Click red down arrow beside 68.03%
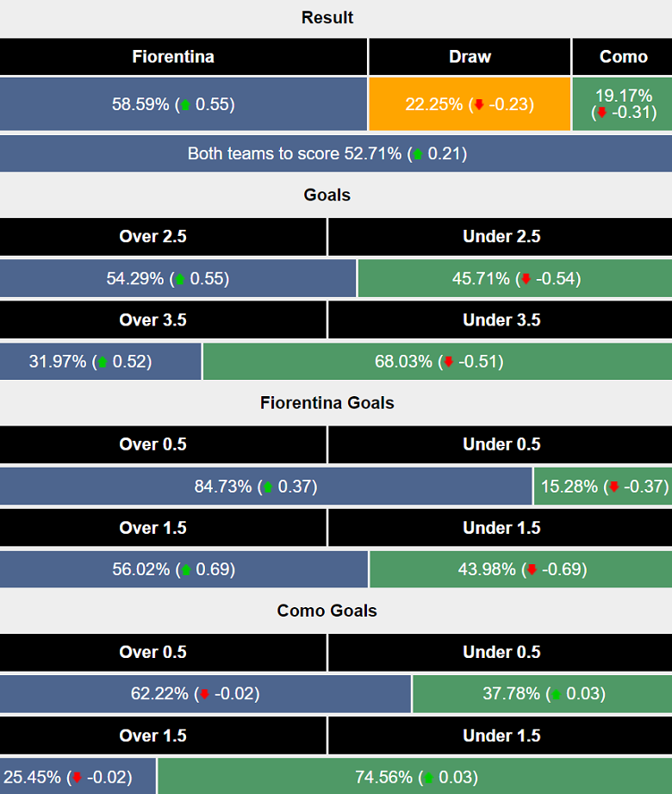Viewport: 672px width, 794px height. tap(448, 363)
